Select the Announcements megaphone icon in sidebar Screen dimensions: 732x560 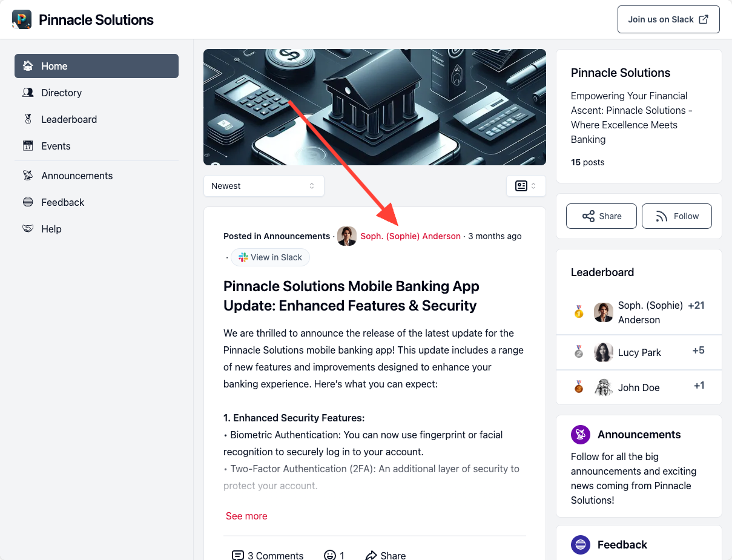pyautogui.click(x=28, y=176)
